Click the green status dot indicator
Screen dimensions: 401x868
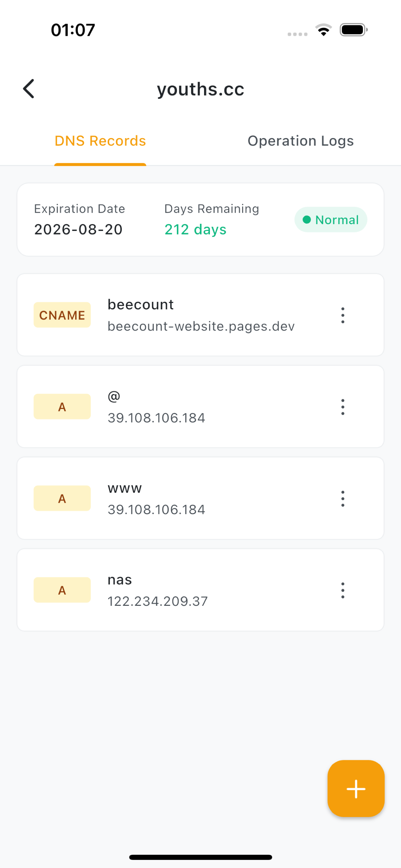tap(307, 219)
